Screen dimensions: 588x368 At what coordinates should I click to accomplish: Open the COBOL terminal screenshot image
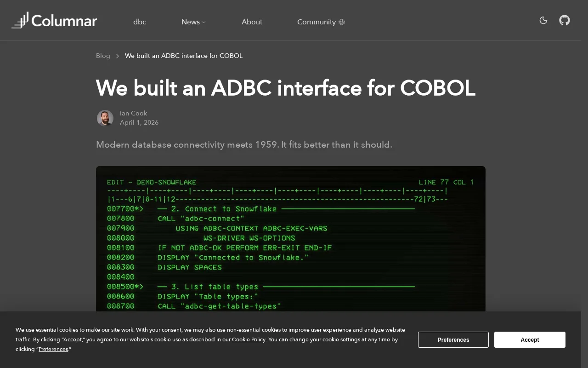pyautogui.click(x=291, y=239)
